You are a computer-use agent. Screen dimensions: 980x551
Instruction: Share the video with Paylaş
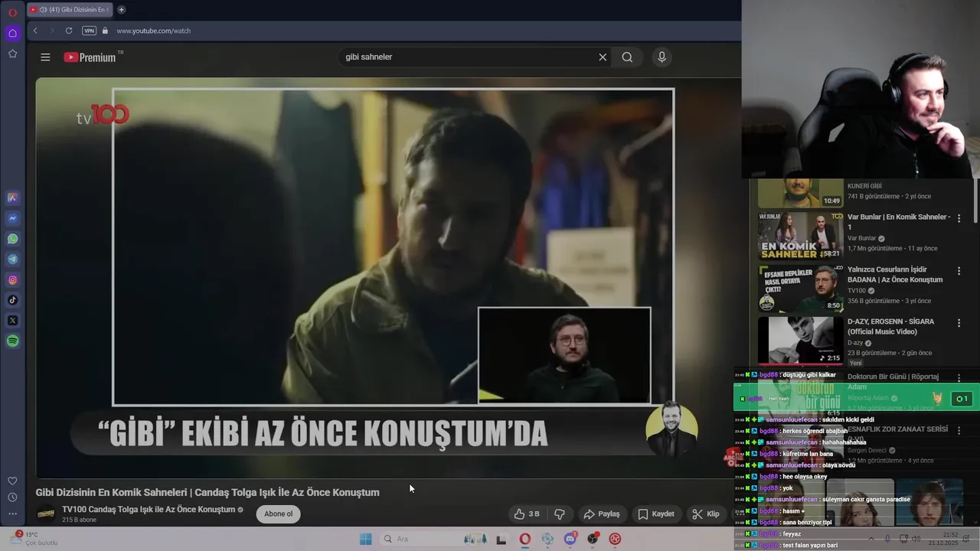tap(602, 514)
